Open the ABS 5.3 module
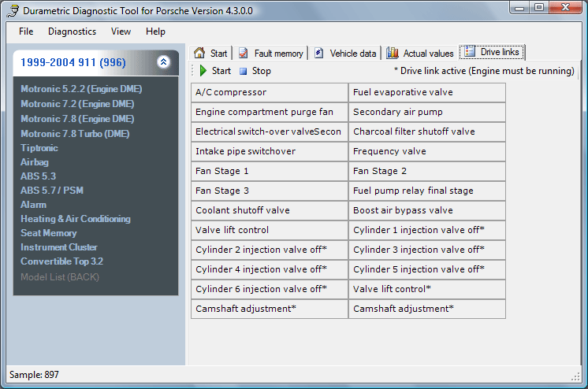 pos(39,176)
